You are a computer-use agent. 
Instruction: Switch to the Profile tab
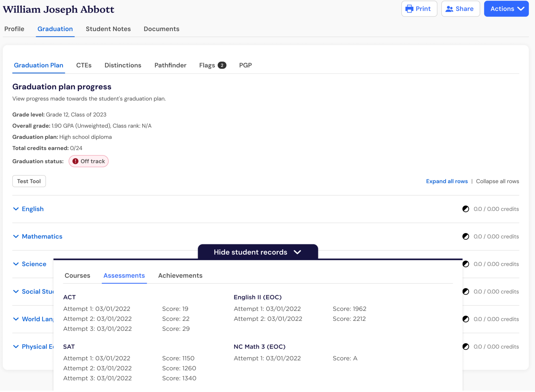pos(14,29)
